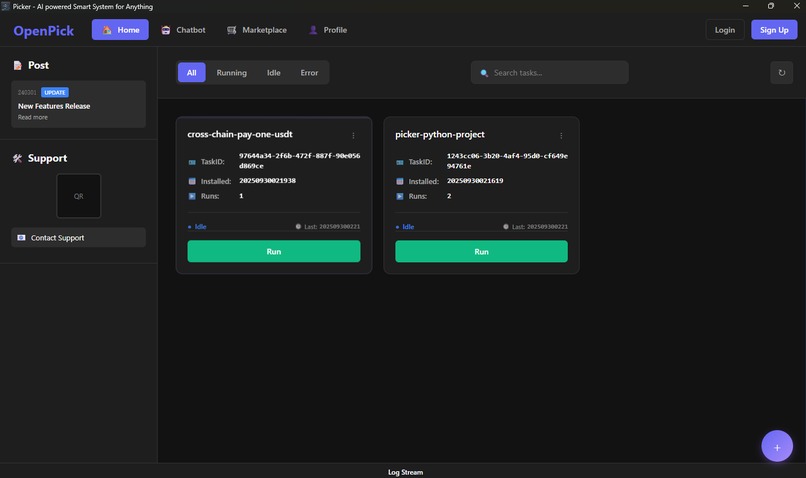Screen dimensions: 806x478
Task: Go to the Marketplace page
Action: [x=257, y=30]
